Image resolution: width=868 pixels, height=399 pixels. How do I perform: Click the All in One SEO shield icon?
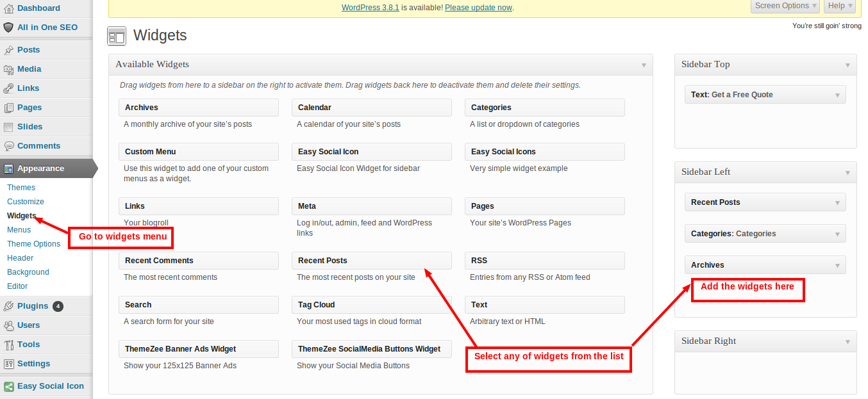pyautogui.click(x=8, y=28)
